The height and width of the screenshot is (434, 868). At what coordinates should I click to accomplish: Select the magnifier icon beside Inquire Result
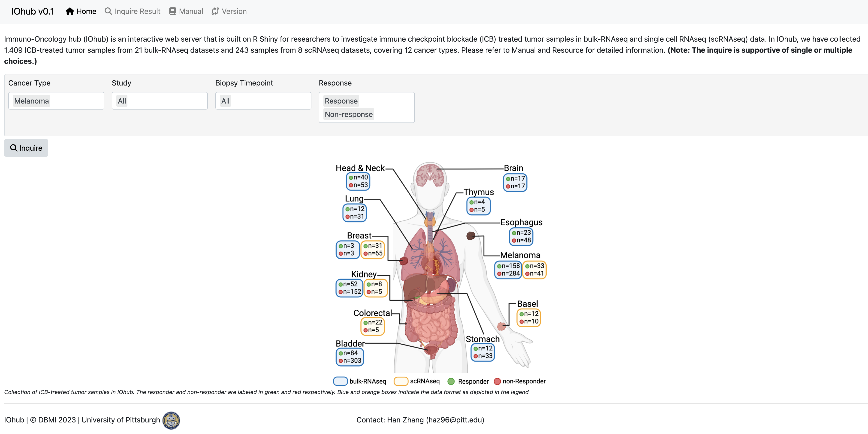tap(108, 11)
